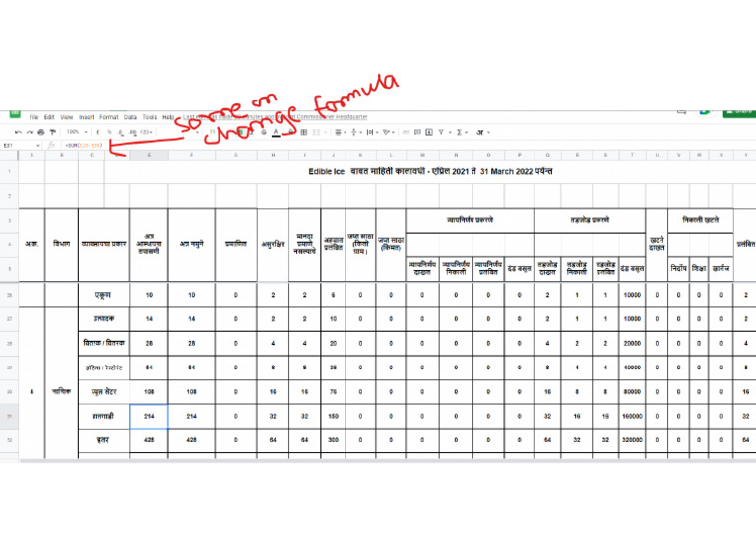Select row 1 header
This screenshot has height=535, width=756.
pyautogui.click(x=9, y=171)
